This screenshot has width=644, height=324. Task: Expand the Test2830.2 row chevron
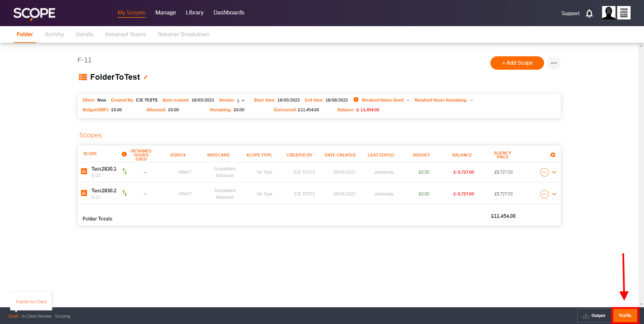(x=554, y=194)
